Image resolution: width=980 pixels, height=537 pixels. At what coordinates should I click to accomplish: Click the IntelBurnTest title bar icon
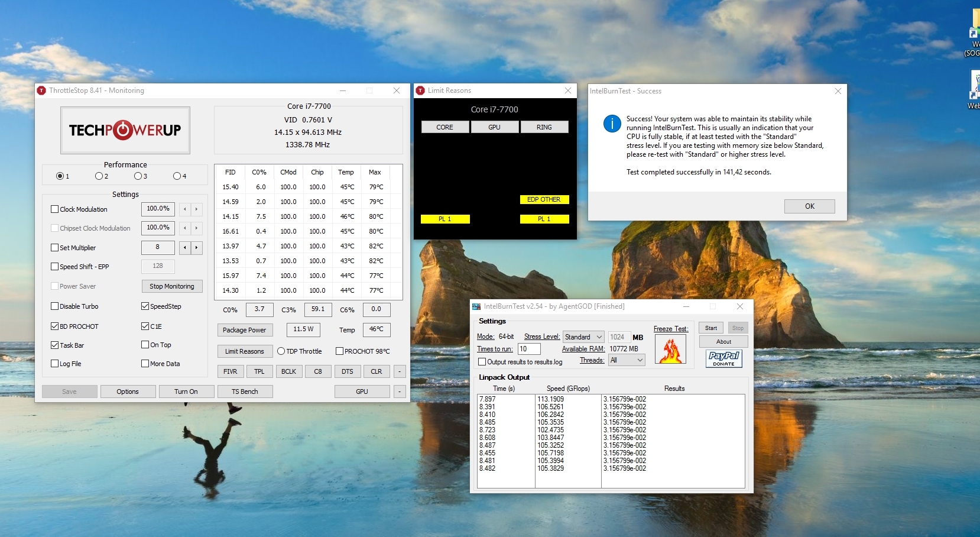pyautogui.click(x=476, y=306)
